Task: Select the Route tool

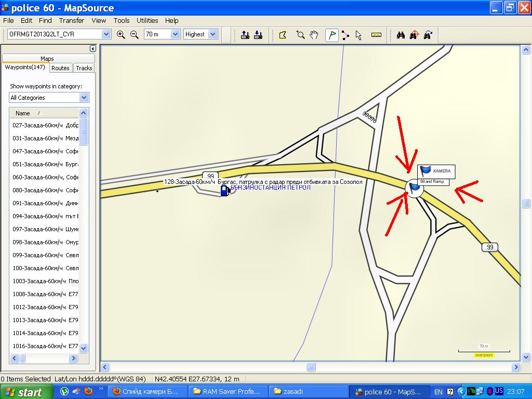Action: tap(345, 35)
